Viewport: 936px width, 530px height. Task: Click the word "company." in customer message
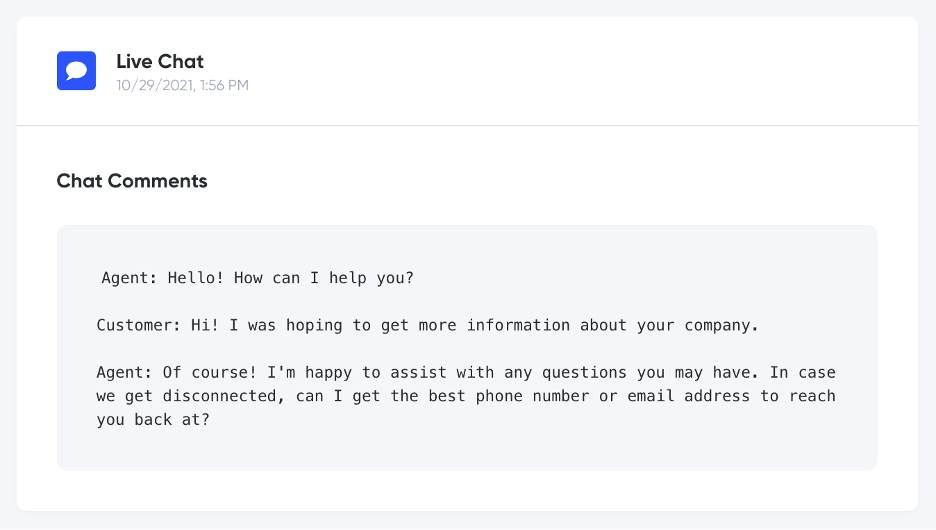[722, 325]
